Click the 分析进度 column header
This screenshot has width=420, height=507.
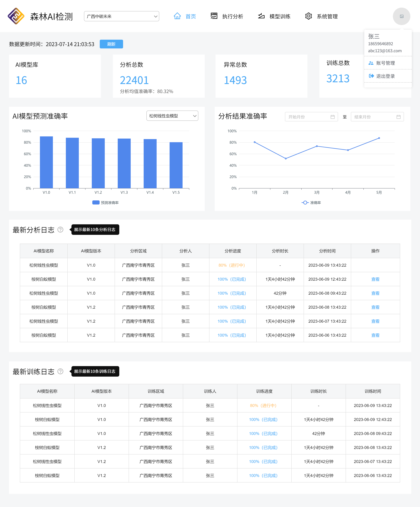[x=233, y=251]
